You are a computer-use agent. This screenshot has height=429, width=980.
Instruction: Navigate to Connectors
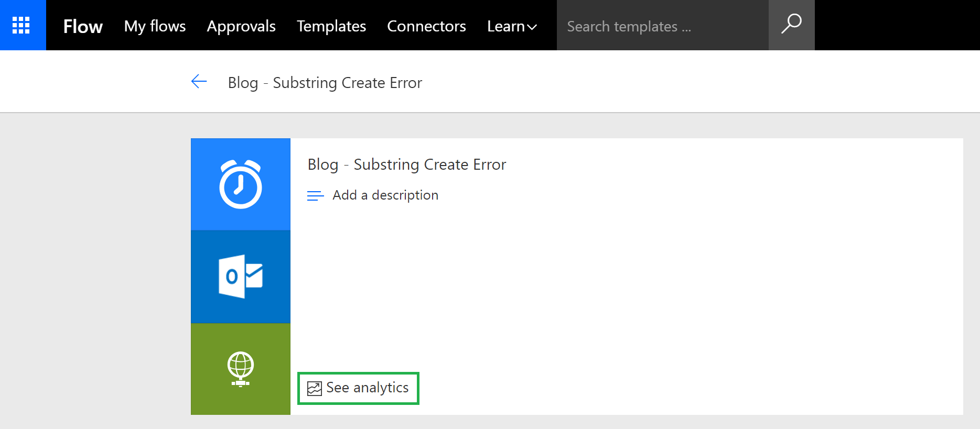click(426, 26)
